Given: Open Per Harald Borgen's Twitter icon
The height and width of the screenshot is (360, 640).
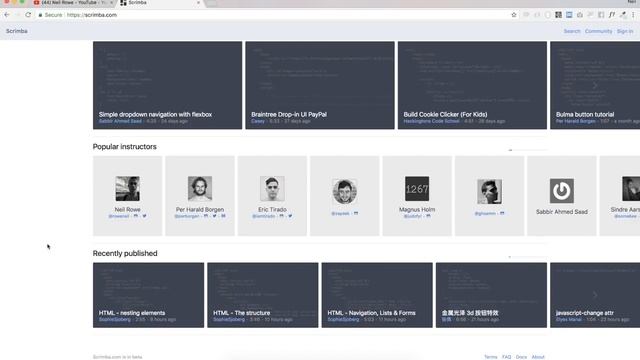Looking at the screenshot, I should click(214, 216).
